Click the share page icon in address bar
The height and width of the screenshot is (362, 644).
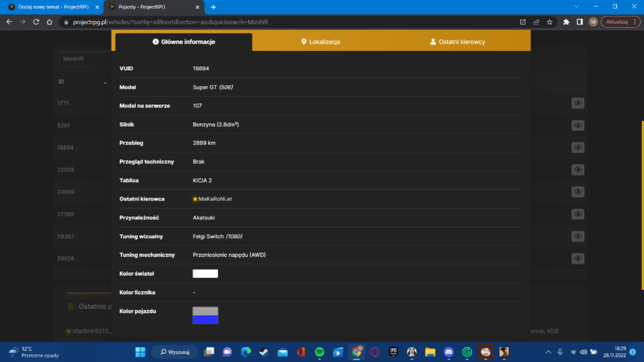[536, 22]
